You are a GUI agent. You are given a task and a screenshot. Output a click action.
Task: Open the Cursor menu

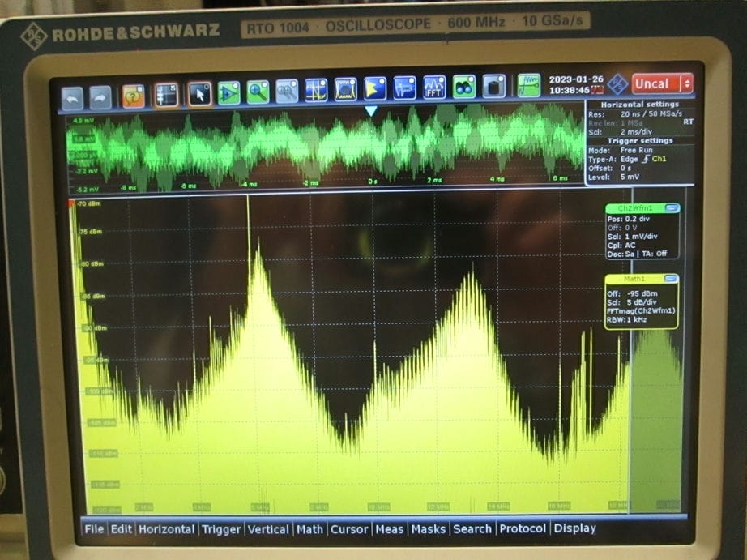click(x=349, y=529)
